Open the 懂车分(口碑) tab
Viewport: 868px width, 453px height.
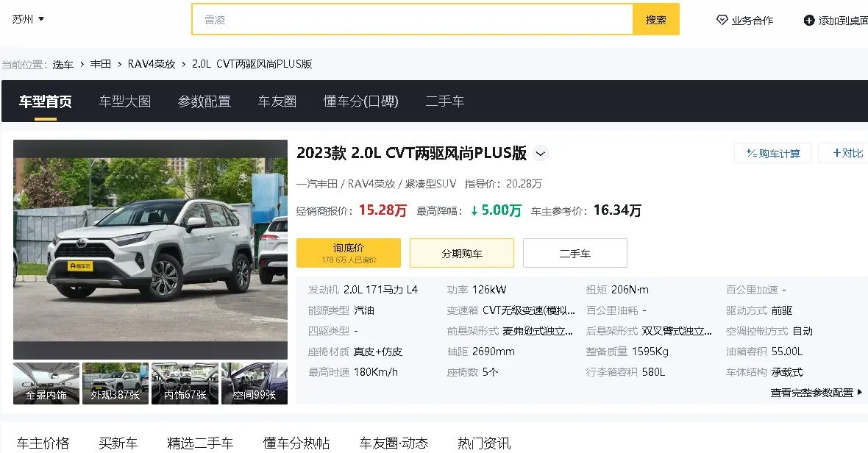361,101
